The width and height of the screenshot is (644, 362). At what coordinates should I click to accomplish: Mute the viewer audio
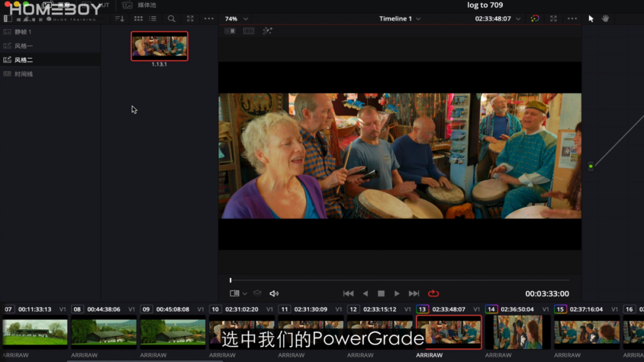tap(274, 293)
